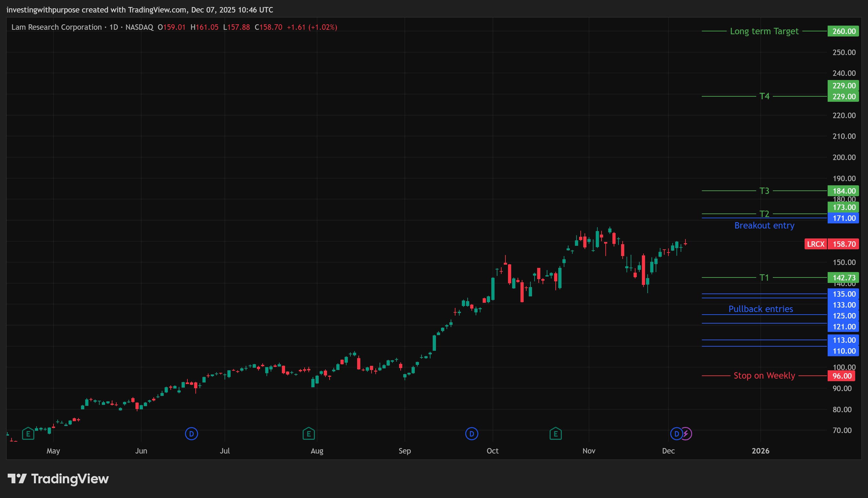Select the T3 target line label
The width and height of the screenshot is (868, 498).
764,191
